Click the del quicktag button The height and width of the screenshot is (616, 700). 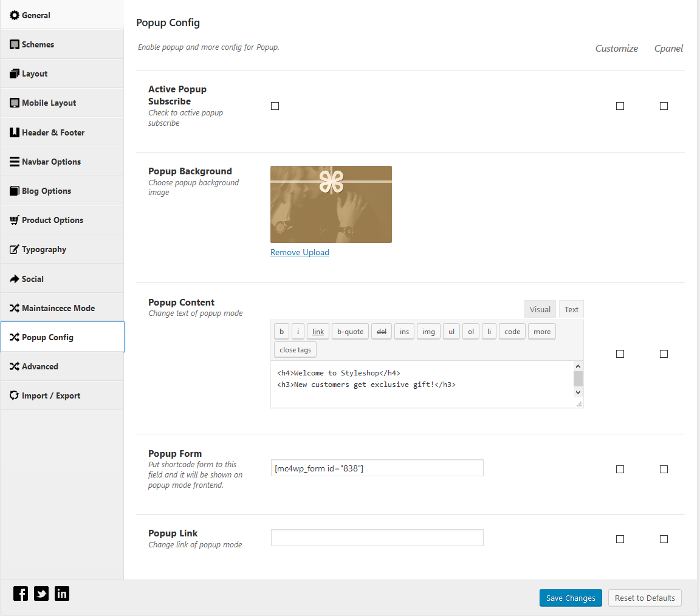tap(381, 332)
